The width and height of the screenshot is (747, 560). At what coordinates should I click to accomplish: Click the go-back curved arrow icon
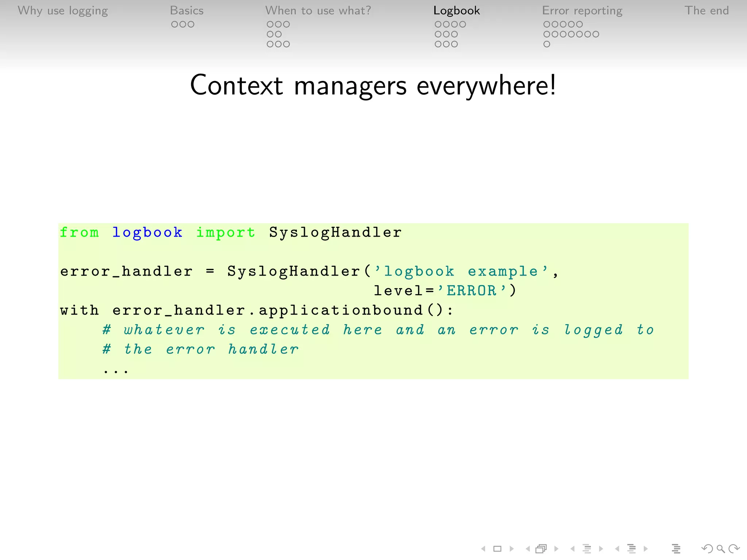(x=707, y=548)
